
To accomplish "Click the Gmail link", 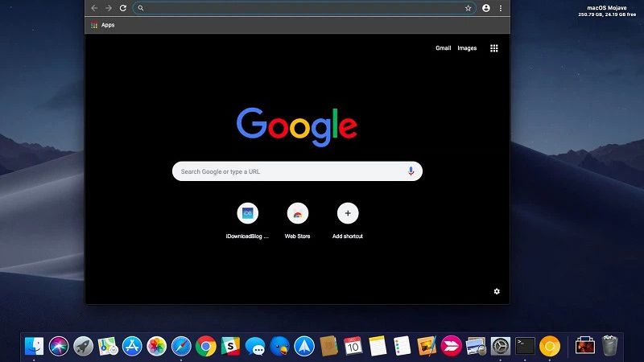I will click(443, 48).
